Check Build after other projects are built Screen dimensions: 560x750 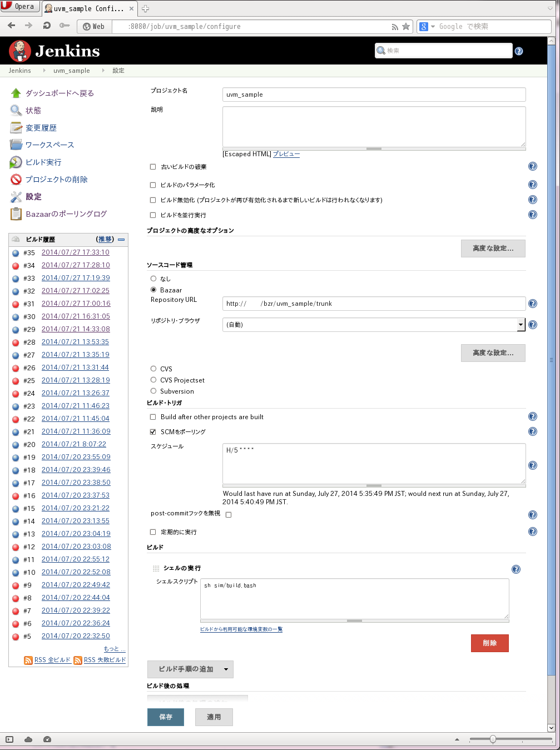pyautogui.click(x=153, y=417)
